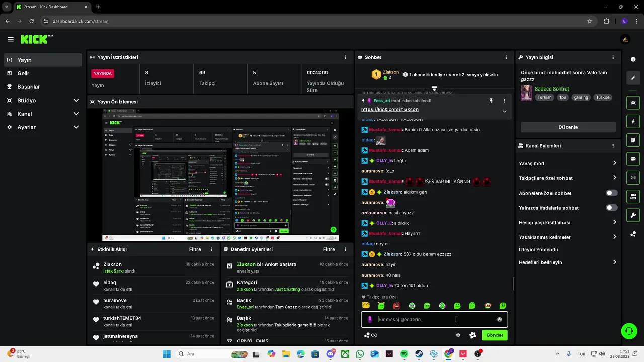
Task: Expand the Stüdyo sidebar section
Action: click(x=76, y=100)
